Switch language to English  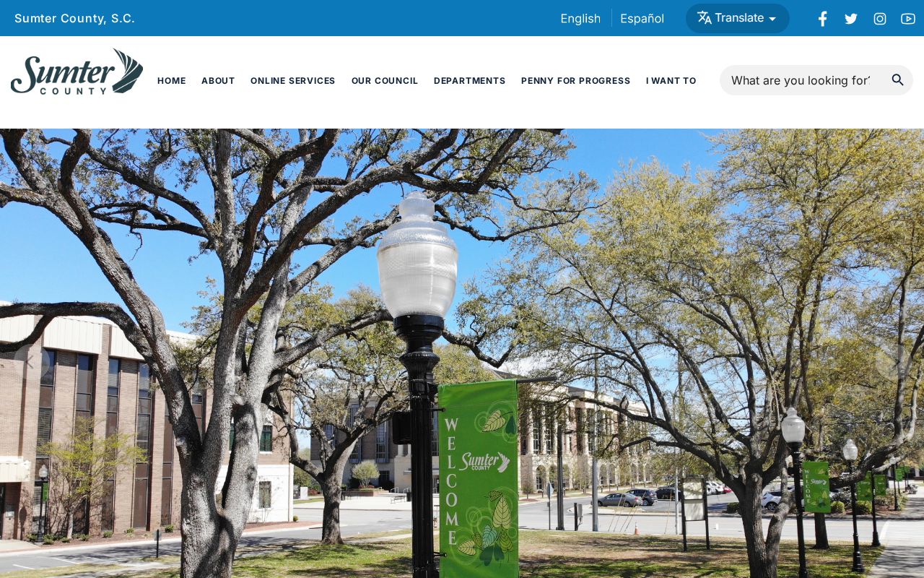[580, 18]
